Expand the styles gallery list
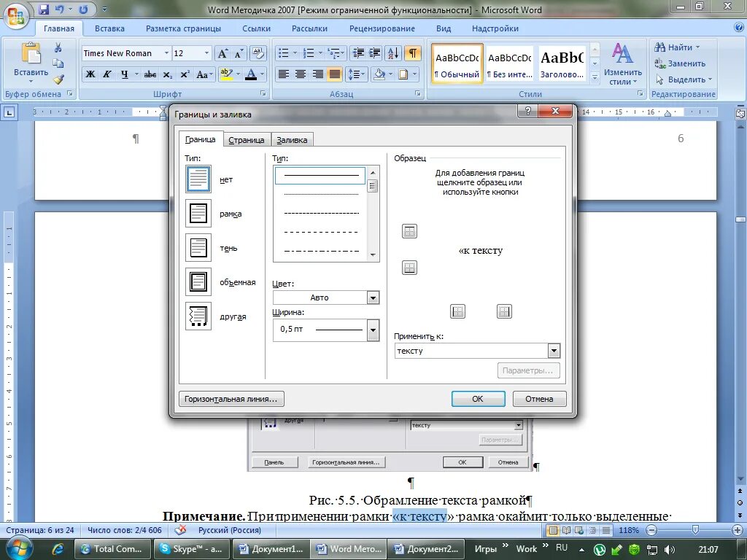The image size is (747, 560). tap(595, 77)
